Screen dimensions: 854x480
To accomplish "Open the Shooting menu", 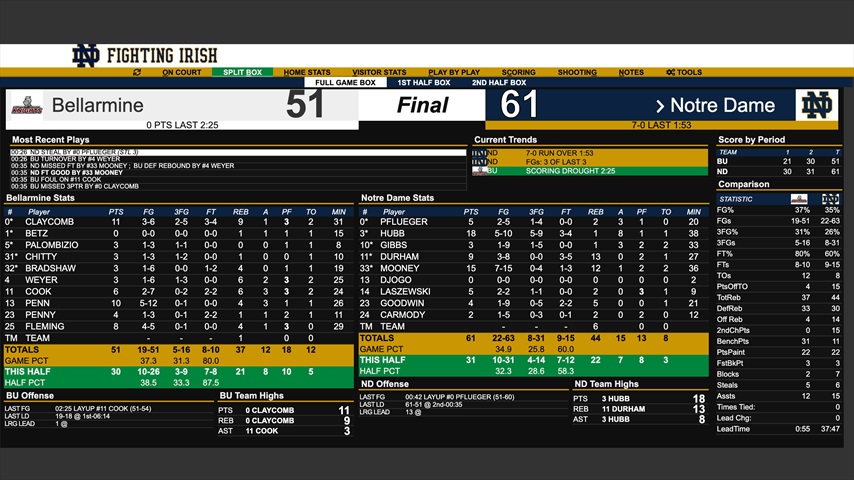I will click(577, 72).
